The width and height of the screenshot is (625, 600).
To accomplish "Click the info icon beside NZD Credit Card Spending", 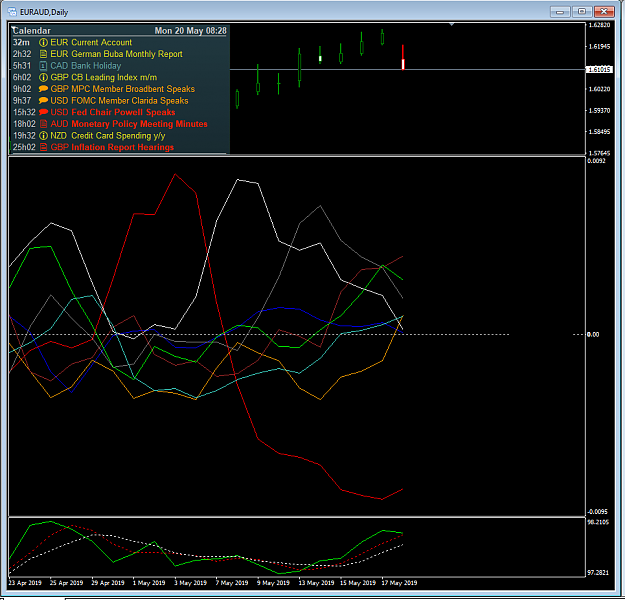I will (43, 136).
